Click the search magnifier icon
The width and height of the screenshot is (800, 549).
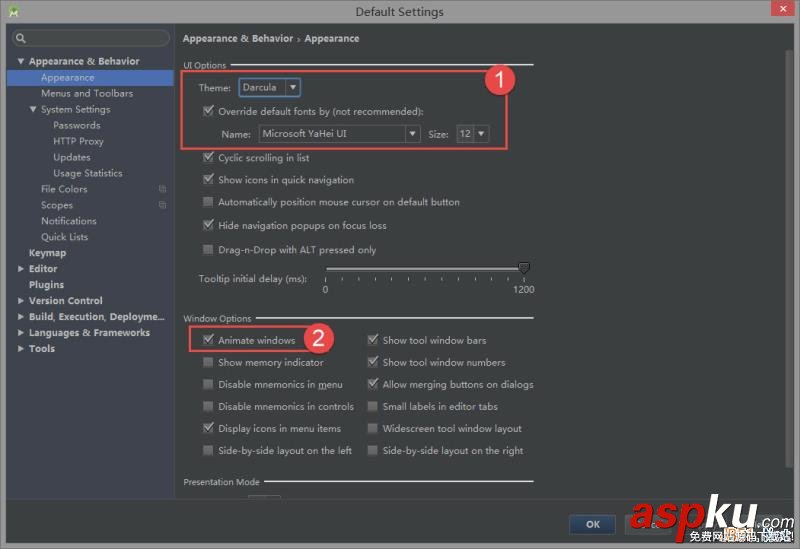pyautogui.click(x=20, y=38)
